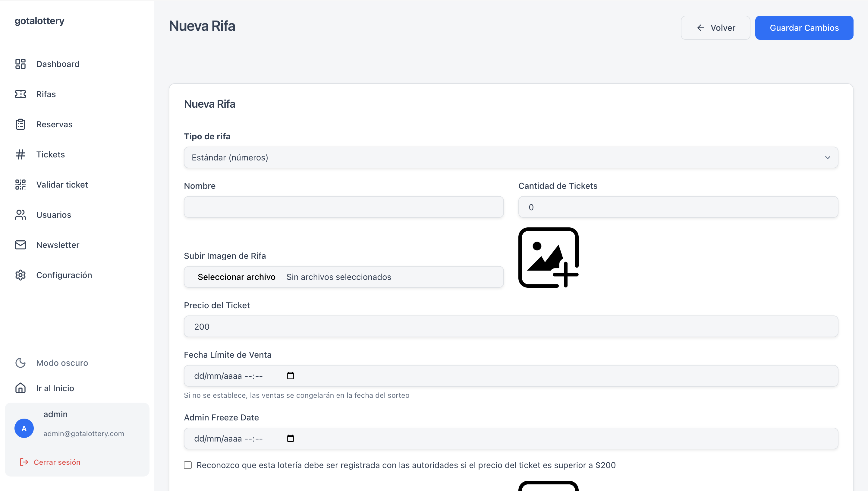Open Configuración settings page
The height and width of the screenshot is (491, 868).
(64, 275)
